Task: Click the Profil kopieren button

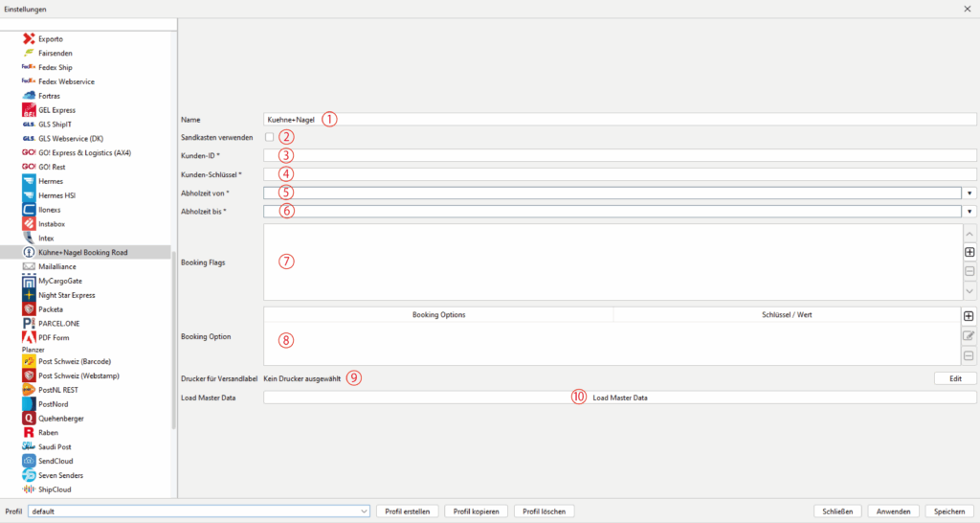Action: [477, 512]
